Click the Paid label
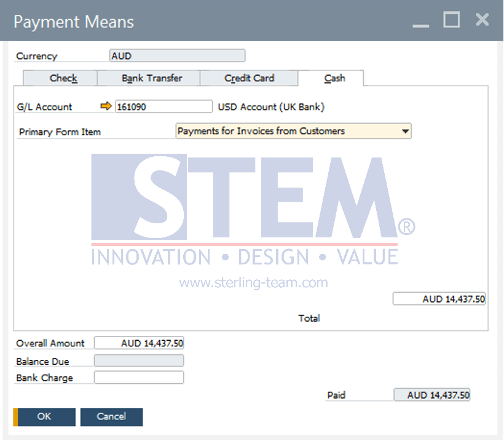Image resolution: width=504 pixels, height=441 pixels. pyautogui.click(x=336, y=395)
